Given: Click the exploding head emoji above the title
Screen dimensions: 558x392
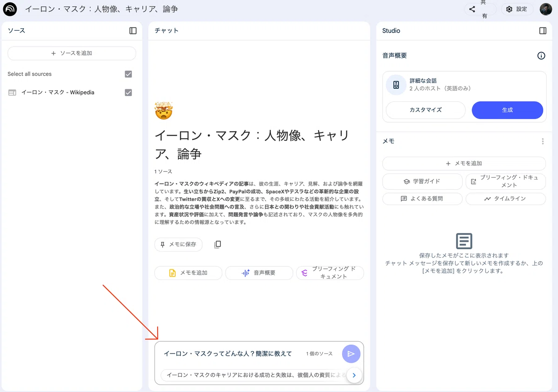Looking at the screenshot, I should pos(164,111).
